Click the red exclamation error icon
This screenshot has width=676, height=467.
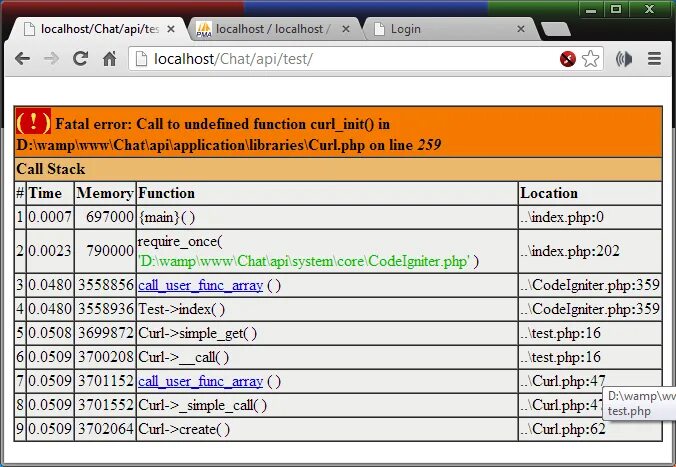[34, 121]
